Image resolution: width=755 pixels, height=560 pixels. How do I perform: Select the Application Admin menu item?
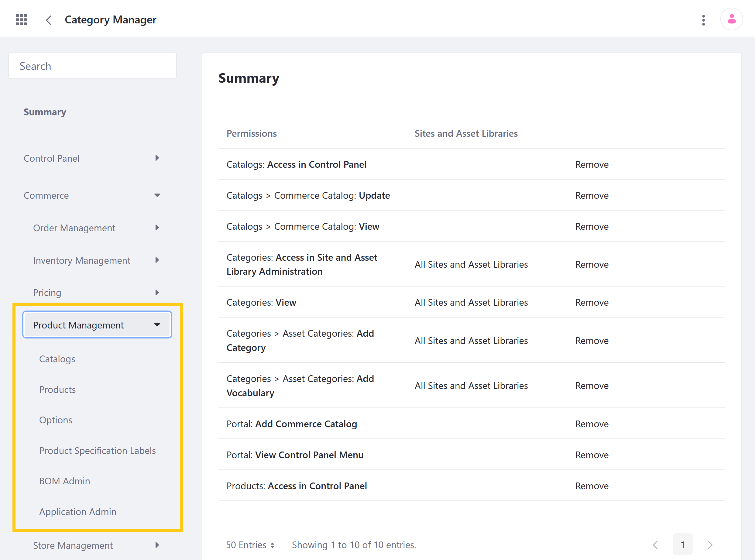[77, 511]
